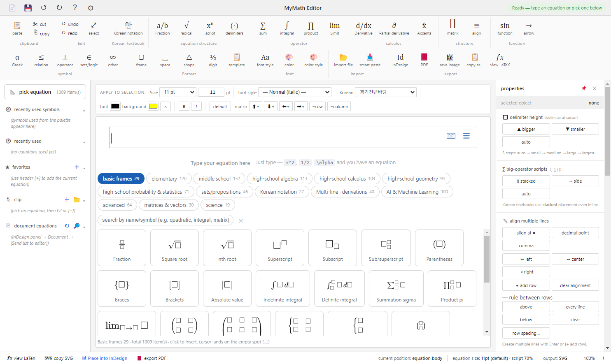Select AI & Machine Learning category
Viewport: 611px width, 364px height.
click(417, 192)
